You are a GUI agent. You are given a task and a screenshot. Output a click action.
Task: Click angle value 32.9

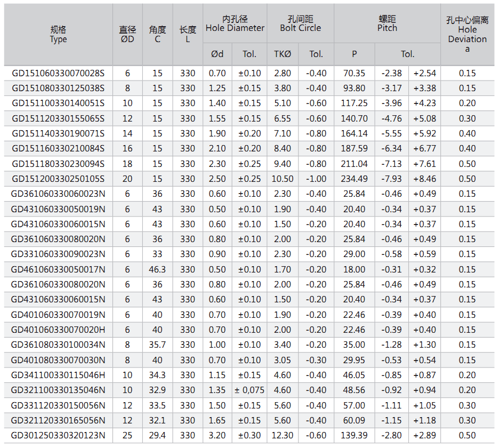[157, 390]
